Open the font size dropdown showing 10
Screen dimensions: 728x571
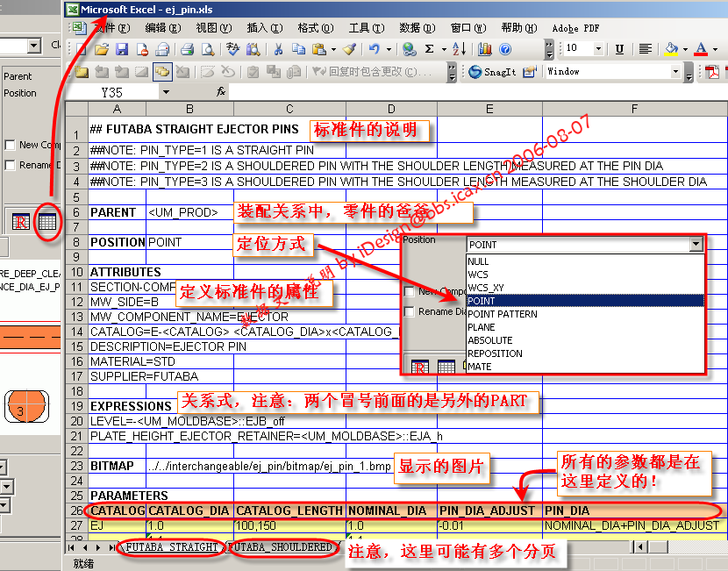pos(598,48)
